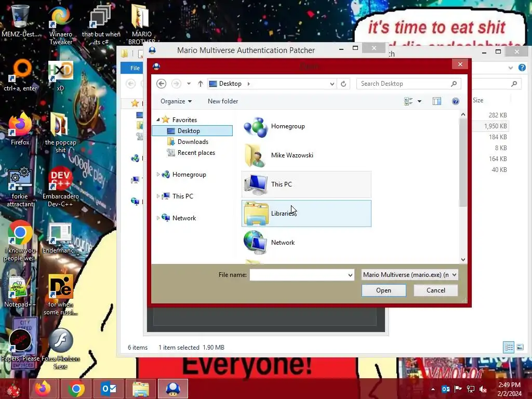This screenshot has width=532, height=399.
Task: Expand Network in navigation tree
Action: [158, 218]
